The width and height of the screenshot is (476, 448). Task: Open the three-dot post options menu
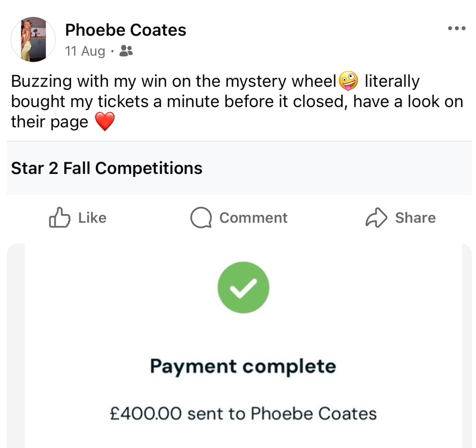point(457,29)
